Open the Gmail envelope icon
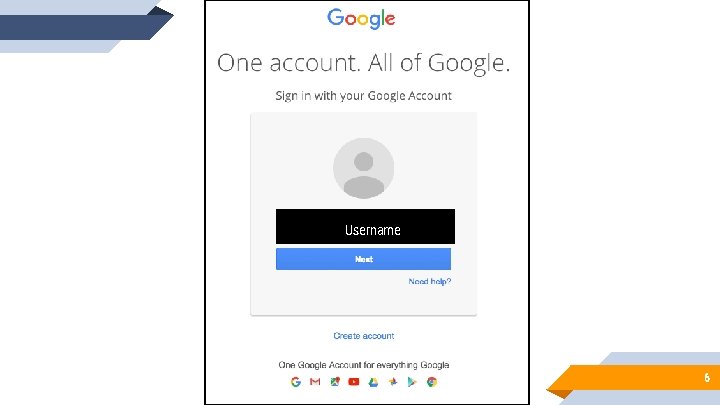The image size is (720, 405). click(315, 382)
